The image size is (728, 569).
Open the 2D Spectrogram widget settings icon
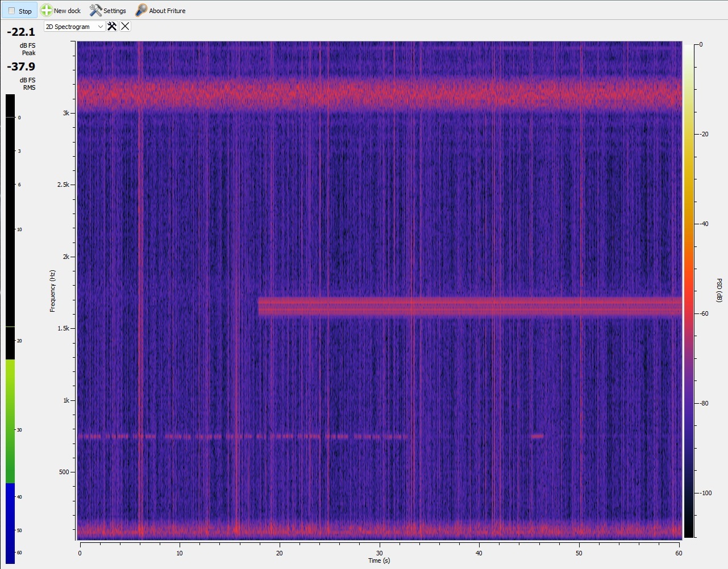112,27
